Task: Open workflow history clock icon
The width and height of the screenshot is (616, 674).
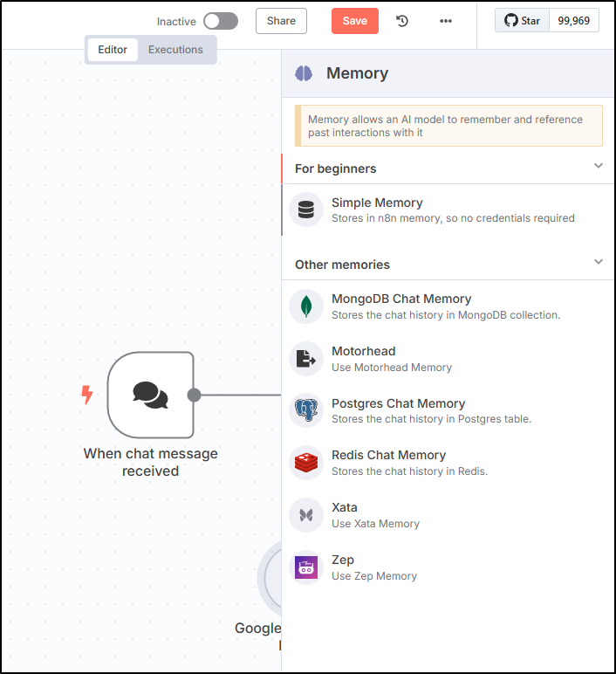Action: pyautogui.click(x=402, y=21)
